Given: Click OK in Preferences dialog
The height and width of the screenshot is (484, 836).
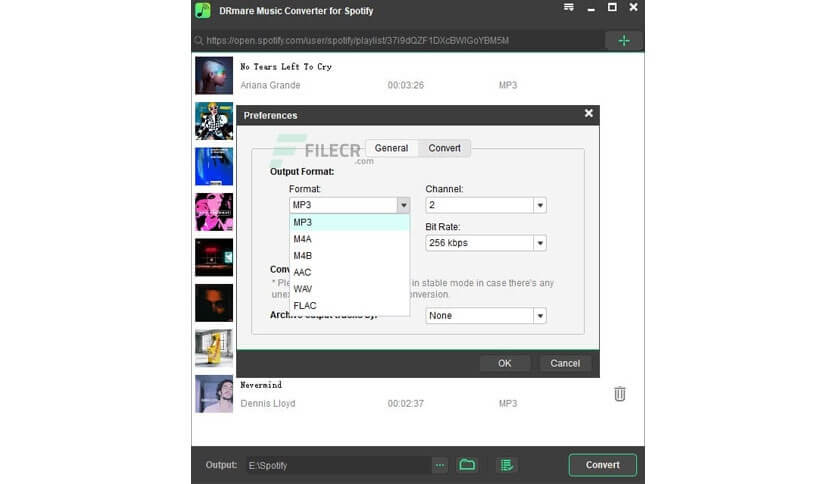Looking at the screenshot, I should tap(504, 363).
